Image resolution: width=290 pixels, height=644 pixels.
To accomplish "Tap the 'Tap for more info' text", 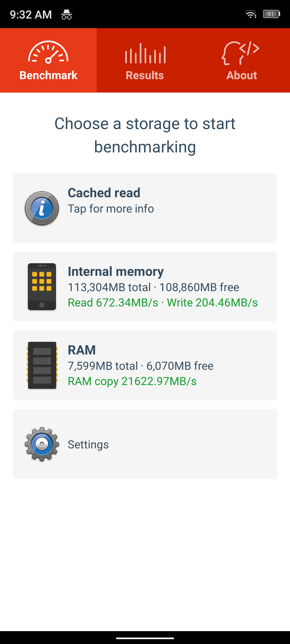I will 111,209.
